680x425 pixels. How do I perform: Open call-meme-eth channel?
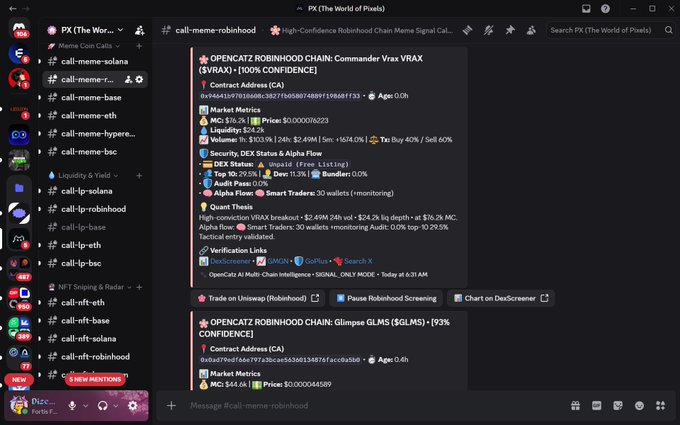pos(95,115)
